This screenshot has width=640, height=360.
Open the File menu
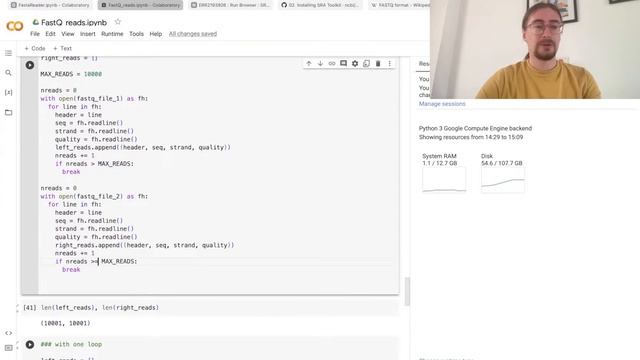pyautogui.click(x=35, y=34)
